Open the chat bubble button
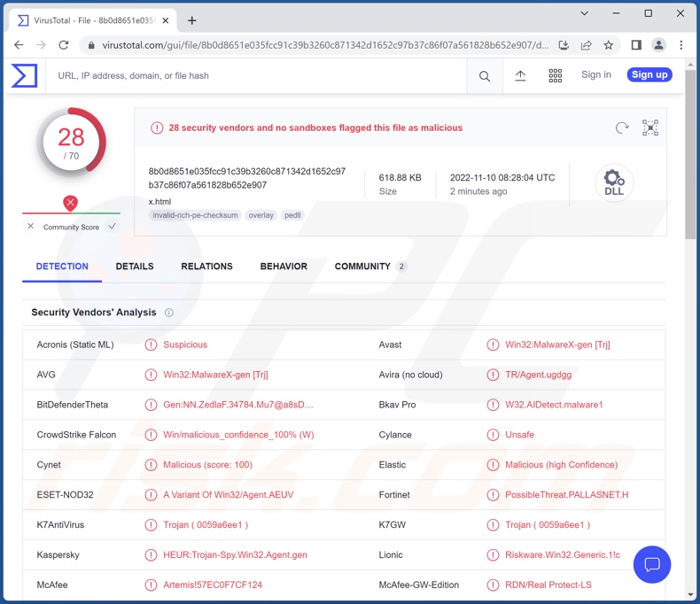 652,564
